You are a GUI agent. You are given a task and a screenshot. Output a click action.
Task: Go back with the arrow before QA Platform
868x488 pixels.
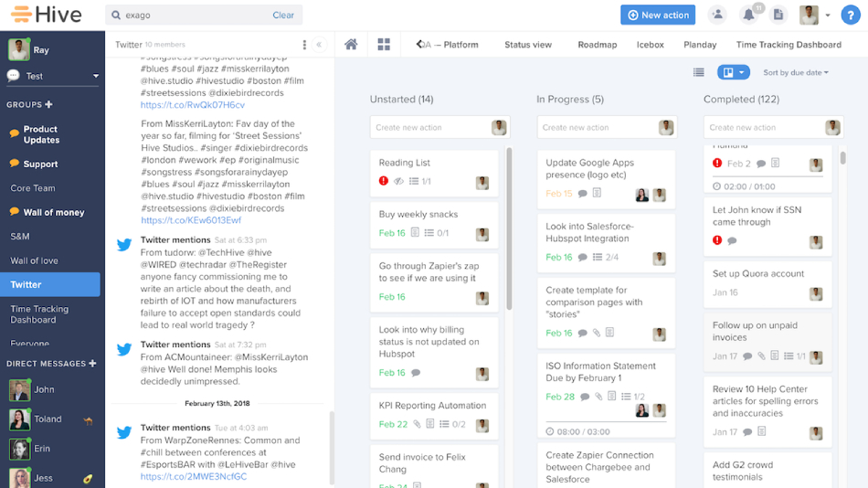point(419,44)
